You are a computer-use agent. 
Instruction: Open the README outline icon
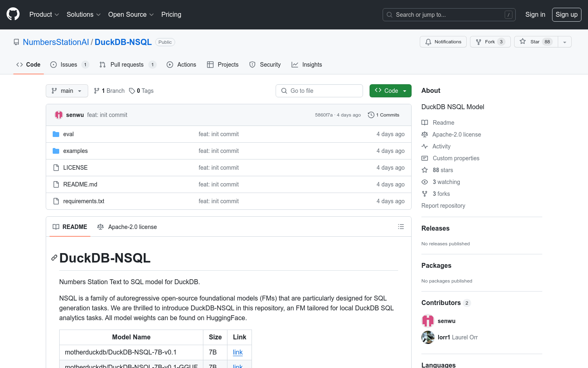click(401, 227)
